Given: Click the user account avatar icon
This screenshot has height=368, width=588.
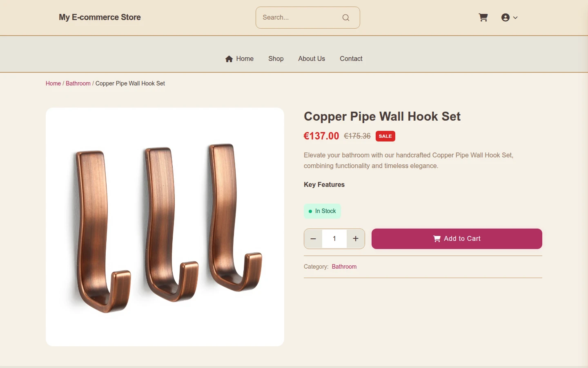Looking at the screenshot, I should 506,18.
